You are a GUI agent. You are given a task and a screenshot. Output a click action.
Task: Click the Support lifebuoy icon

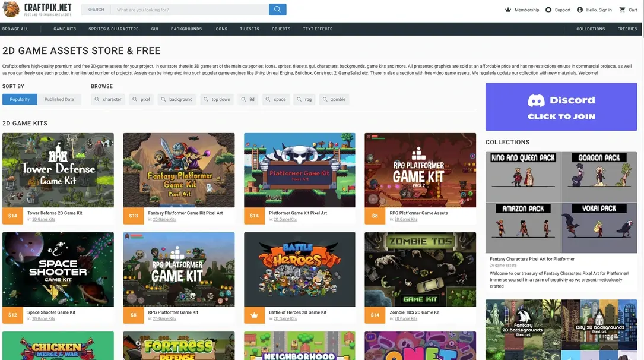[x=548, y=10]
